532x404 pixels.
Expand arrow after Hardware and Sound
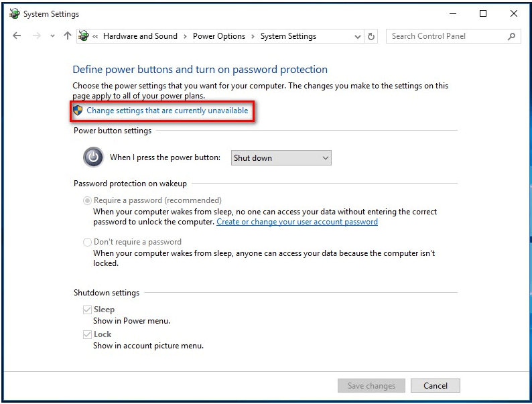[185, 36]
